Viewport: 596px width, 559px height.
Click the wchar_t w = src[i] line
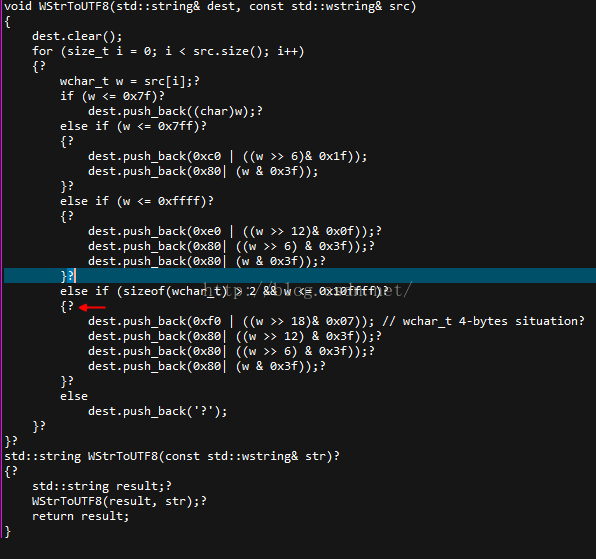(130, 81)
